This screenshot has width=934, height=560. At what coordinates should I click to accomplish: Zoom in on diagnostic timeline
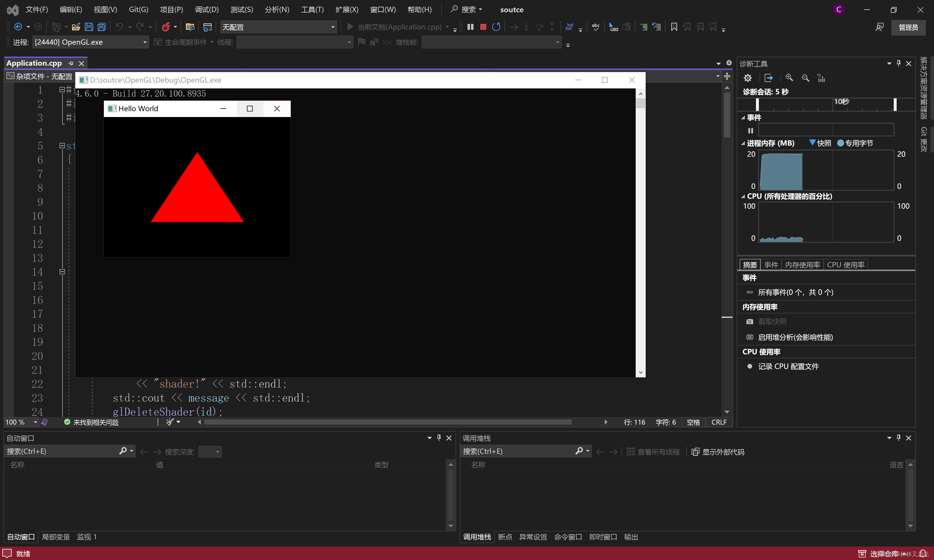pos(789,78)
